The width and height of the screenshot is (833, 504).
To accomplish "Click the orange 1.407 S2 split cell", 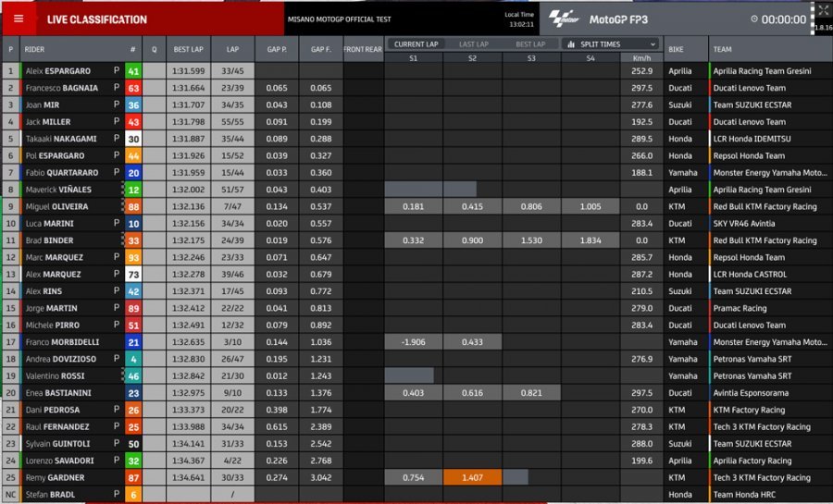I will click(x=473, y=478).
